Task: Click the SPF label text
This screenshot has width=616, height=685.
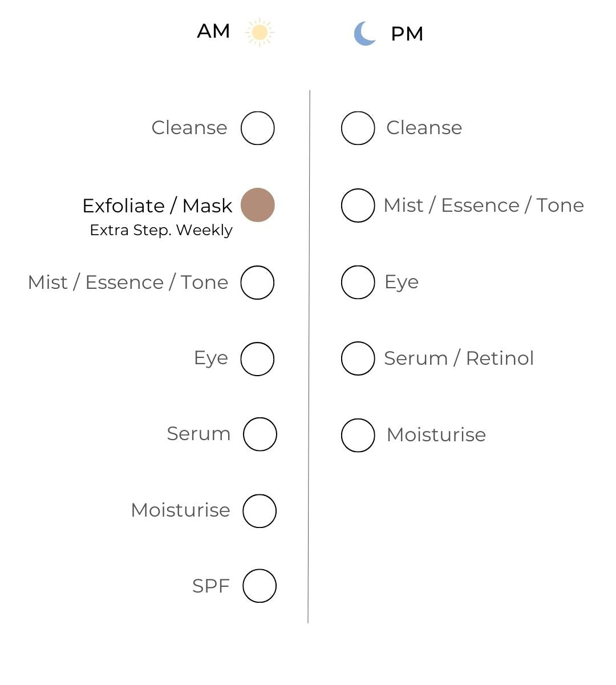Action: (x=210, y=586)
